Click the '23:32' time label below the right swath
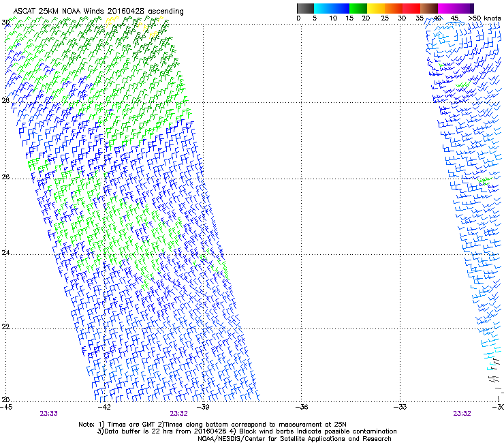The height and width of the screenshot is (443, 504). pos(462,414)
